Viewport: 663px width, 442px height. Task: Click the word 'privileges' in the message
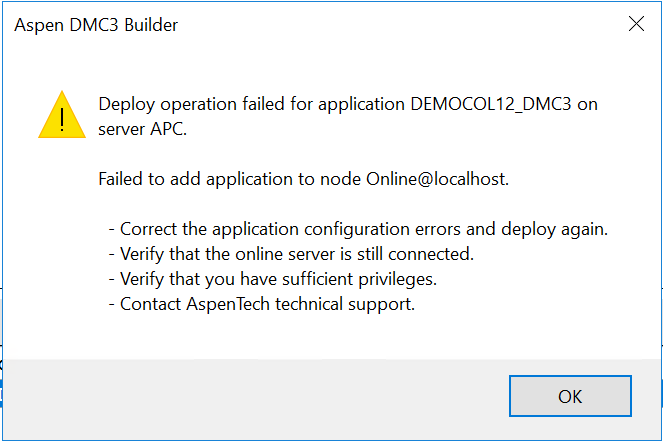coord(397,280)
